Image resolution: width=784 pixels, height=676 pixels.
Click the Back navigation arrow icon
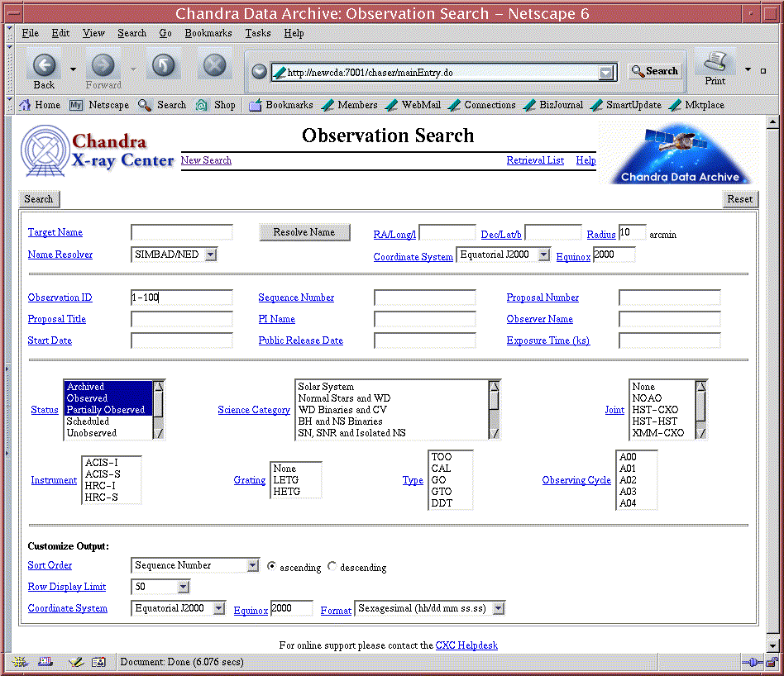coord(44,65)
